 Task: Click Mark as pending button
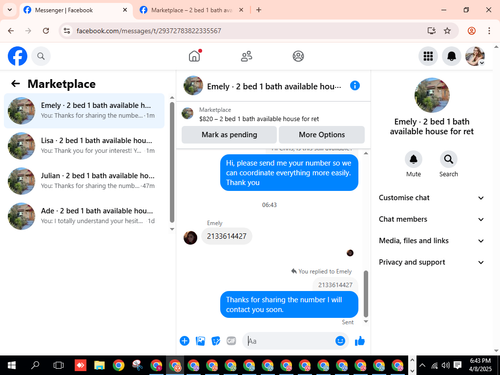[x=229, y=135]
